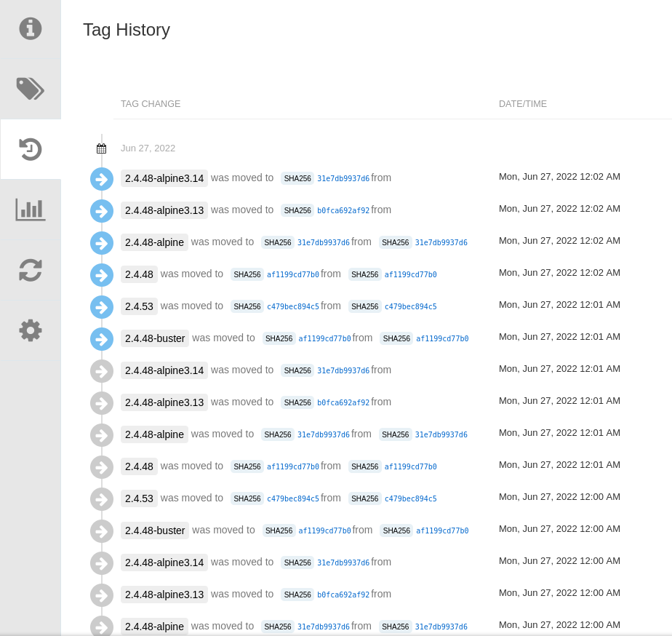
Task: Click the 2.4.48-alpine3.14 tag label
Action: click(x=164, y=178)
